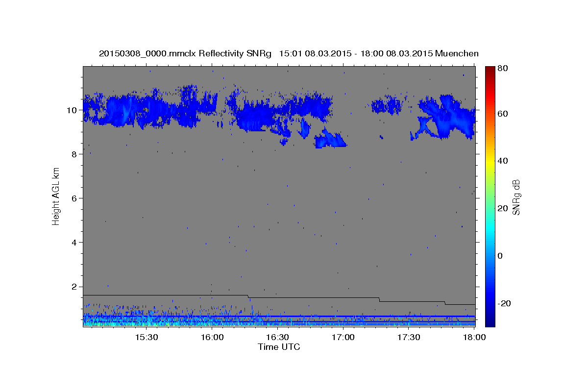Click the height tick label 4
This screenshot has width=588, height=392.
[73, 243]
